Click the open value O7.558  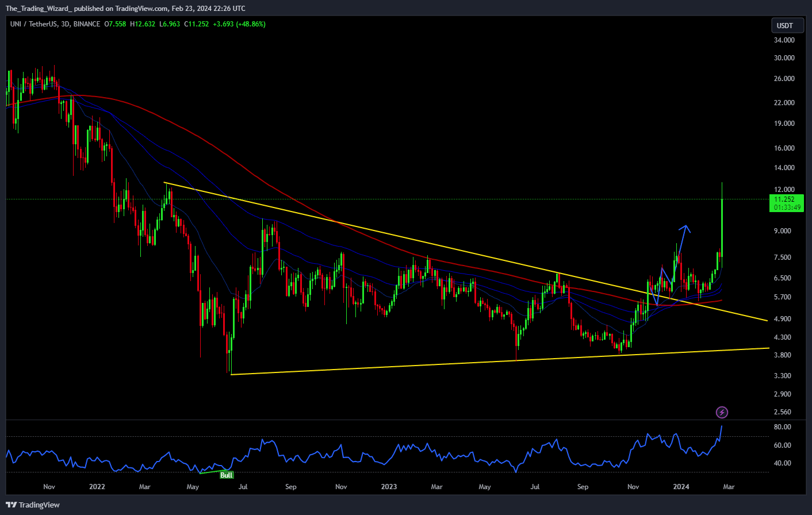(x=115, y=24)
